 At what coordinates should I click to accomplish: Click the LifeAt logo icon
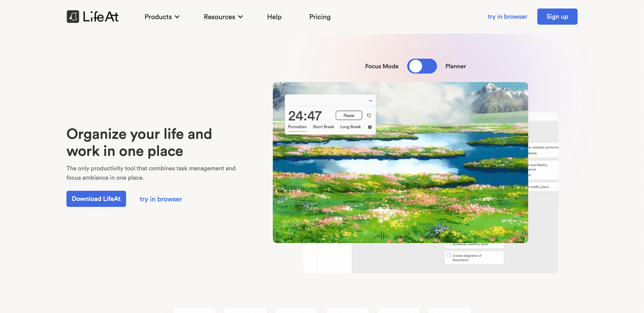(73, 16)
